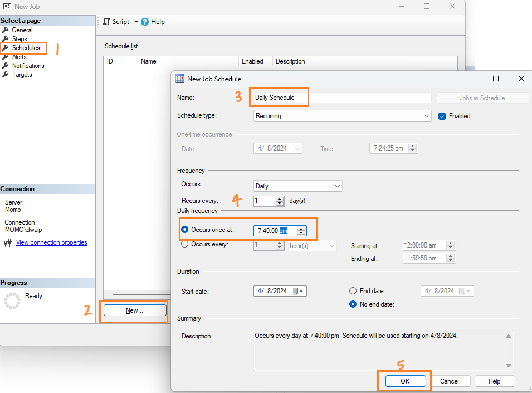Screen dimensions: 532x393
Task: Click the Name column header
Action: (x=188, y=61)
